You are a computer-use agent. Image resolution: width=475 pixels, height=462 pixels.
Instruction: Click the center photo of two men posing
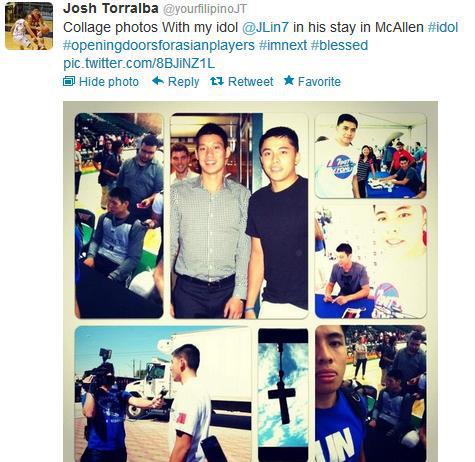[x=239, y=216]
